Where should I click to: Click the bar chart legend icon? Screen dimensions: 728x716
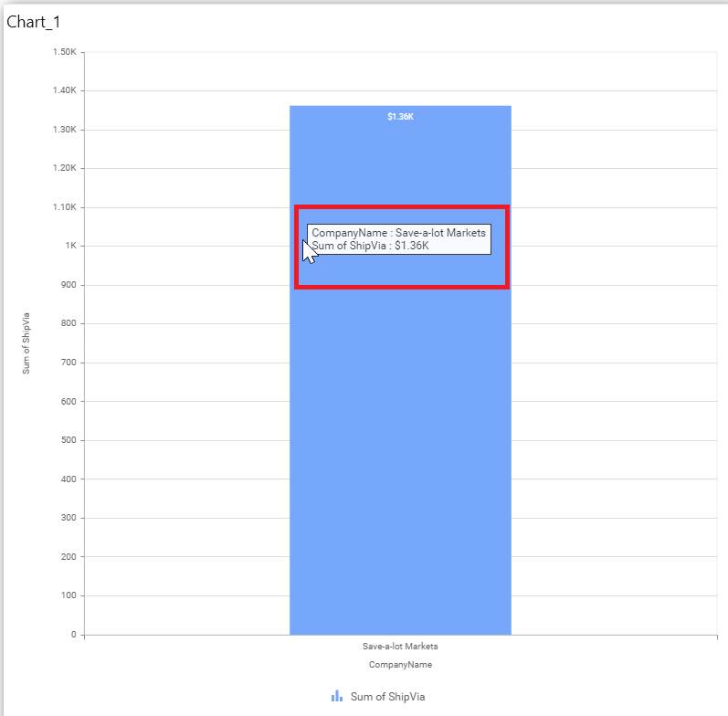337,696
